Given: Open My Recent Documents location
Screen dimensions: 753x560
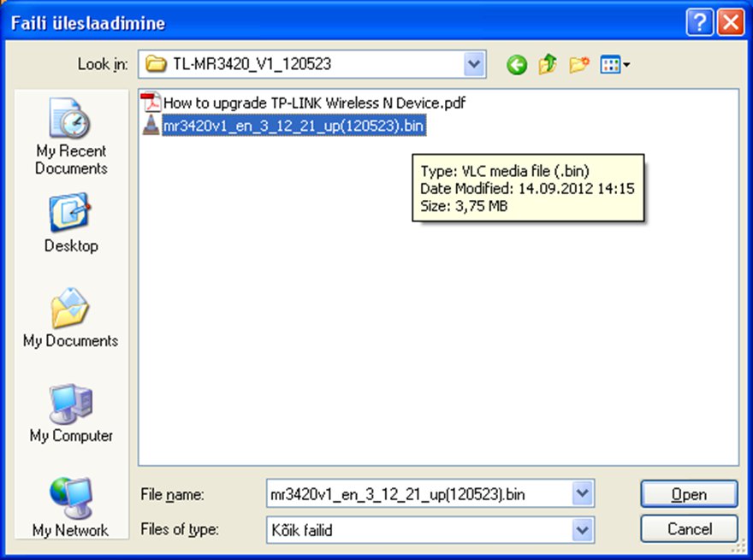Looking at the screenshot, I should [x=71, y=136].
